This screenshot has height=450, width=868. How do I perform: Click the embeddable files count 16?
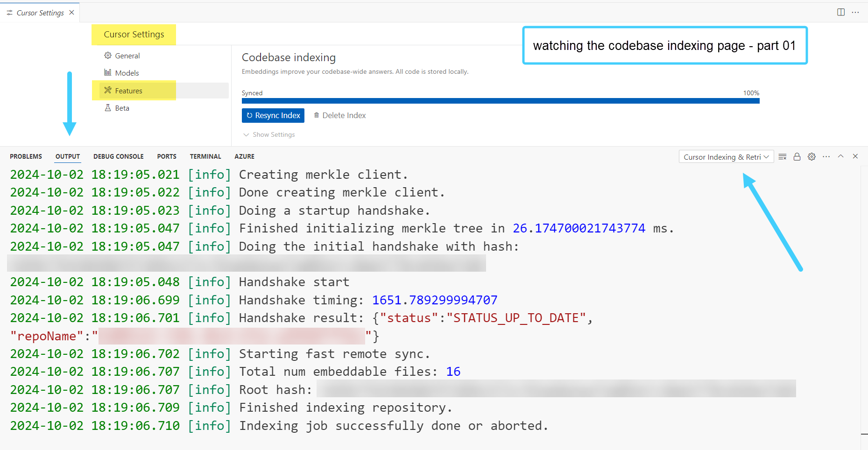453,372
